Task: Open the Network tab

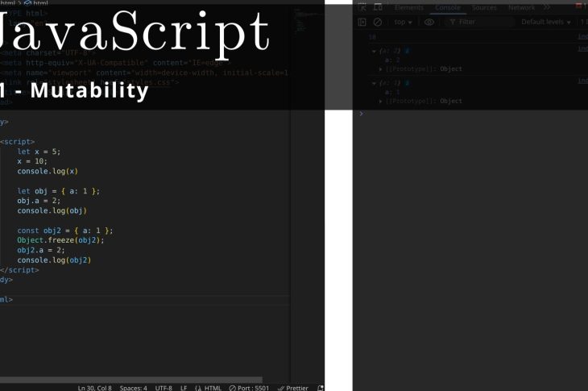Action: pyautogui.click(x=521, y=7)
